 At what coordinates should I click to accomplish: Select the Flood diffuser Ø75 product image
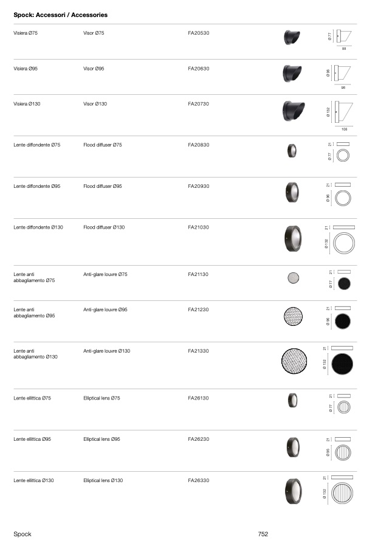[x=292, y=151]
